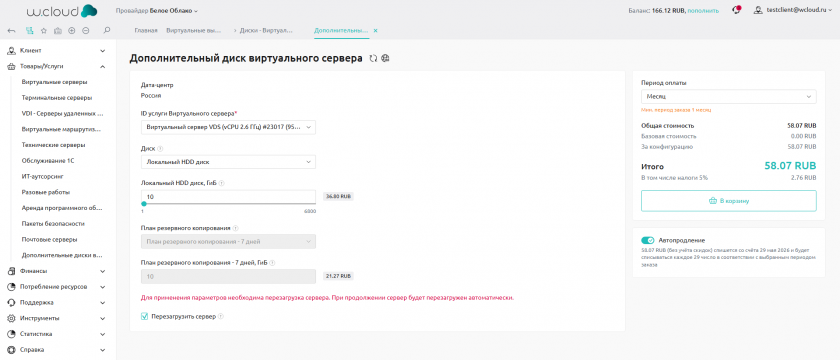The height and width of the screenshot is (360, 840).
Task: Click the Справка lifebuoy icon
Action: pyautogui.click(x=11, y=349)
